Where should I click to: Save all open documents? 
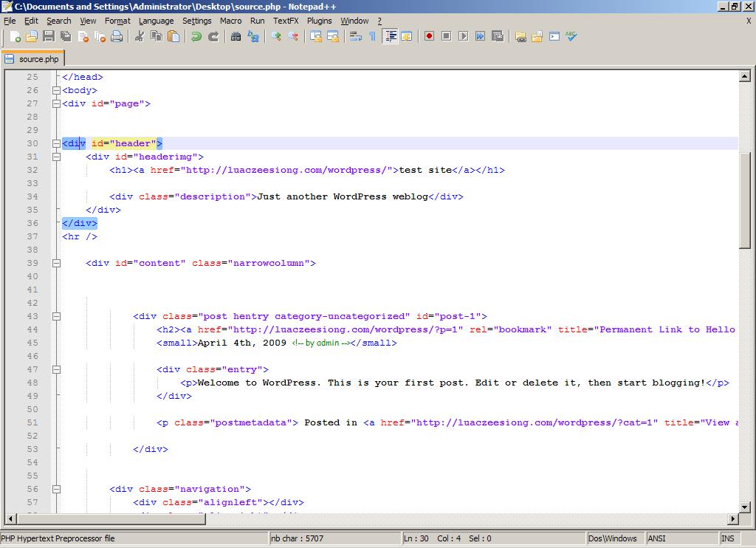coord(66,36)
